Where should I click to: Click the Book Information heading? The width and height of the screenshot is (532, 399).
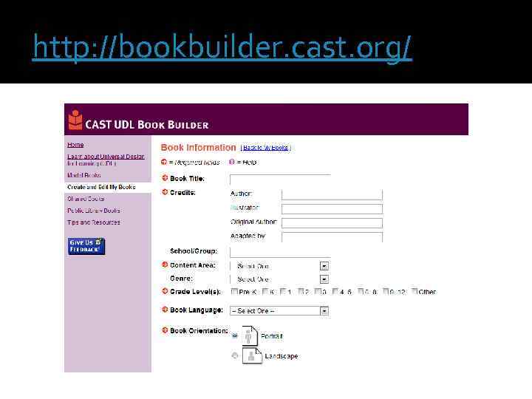(x=198, y=148)
